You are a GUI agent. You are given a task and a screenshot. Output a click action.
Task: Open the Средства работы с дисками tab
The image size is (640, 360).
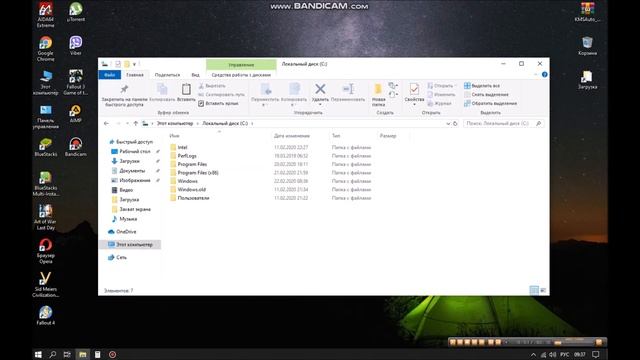(x=241, y=75)
